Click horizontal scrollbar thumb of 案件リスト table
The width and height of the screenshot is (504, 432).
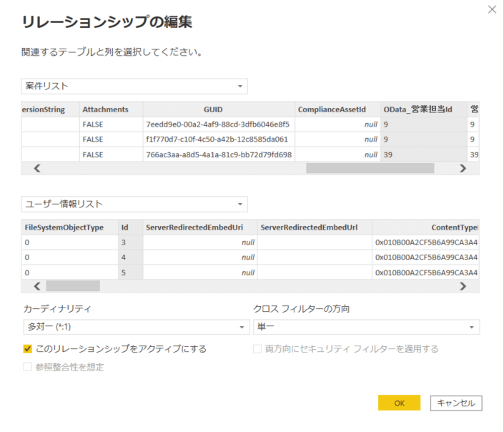(370, 168)
